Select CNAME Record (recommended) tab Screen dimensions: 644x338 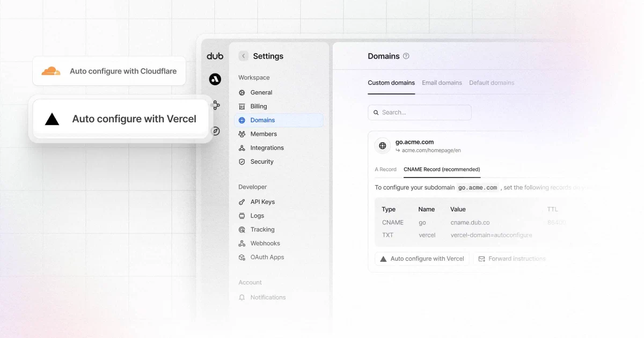(x=442, y=170)
